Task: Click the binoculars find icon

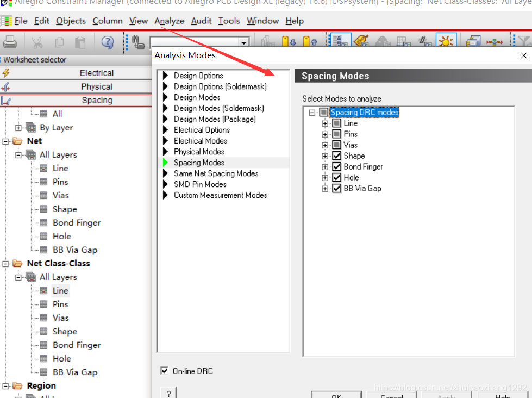Action: pyautogui.click(x=138, y=42)
